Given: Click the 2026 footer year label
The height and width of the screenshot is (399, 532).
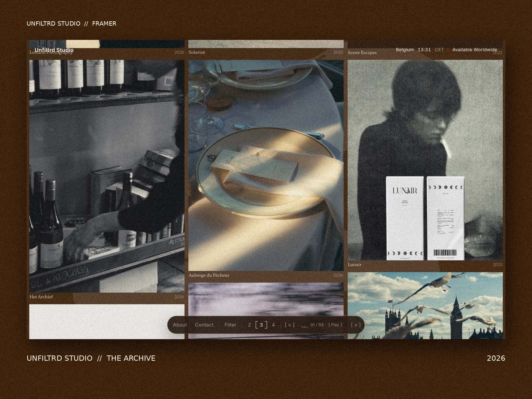Looking at the screenshot, I should pos(496,358).
